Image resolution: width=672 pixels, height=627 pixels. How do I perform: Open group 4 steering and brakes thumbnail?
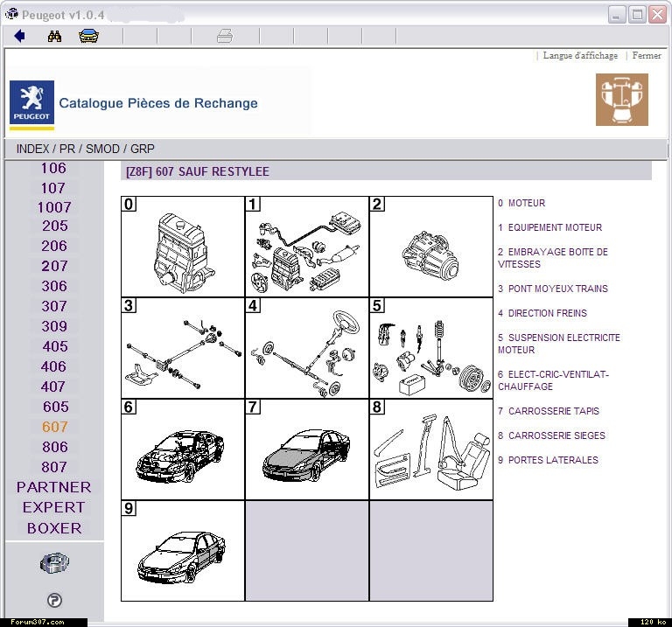pos(307,348)
